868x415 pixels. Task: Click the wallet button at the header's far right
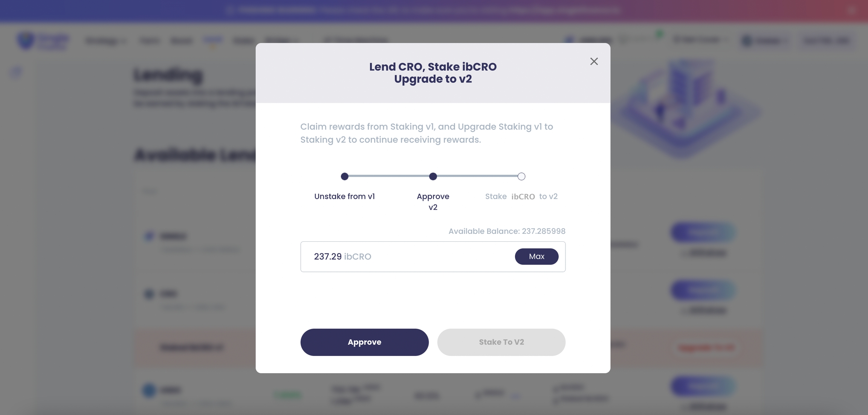[x=827, y=40]
